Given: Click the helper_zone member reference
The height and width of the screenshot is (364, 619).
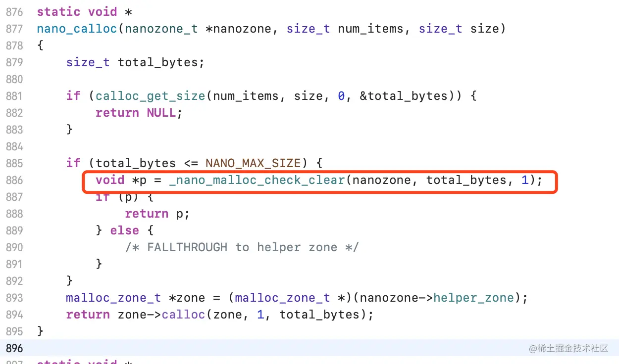Looking at the screenshot, I should (x=473, y=298).
